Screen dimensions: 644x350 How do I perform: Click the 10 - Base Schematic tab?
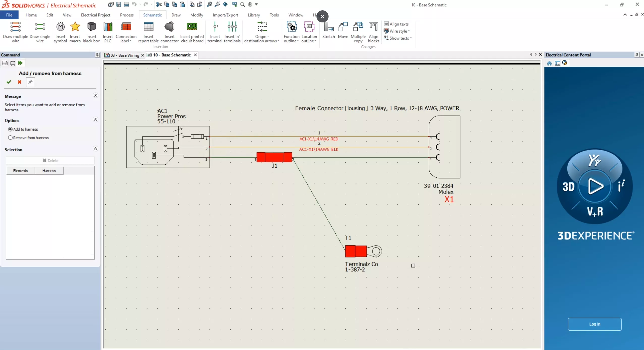[x=171, y=55]
